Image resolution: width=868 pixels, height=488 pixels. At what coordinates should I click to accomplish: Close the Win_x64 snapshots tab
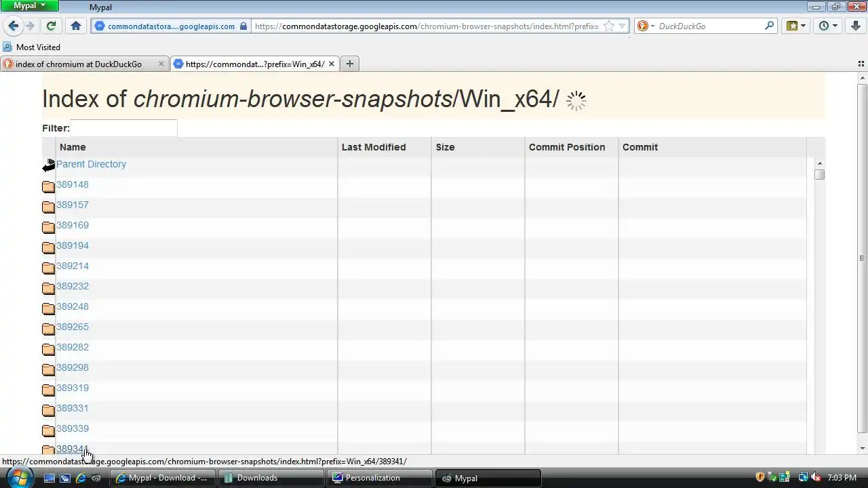pos(332,64)
